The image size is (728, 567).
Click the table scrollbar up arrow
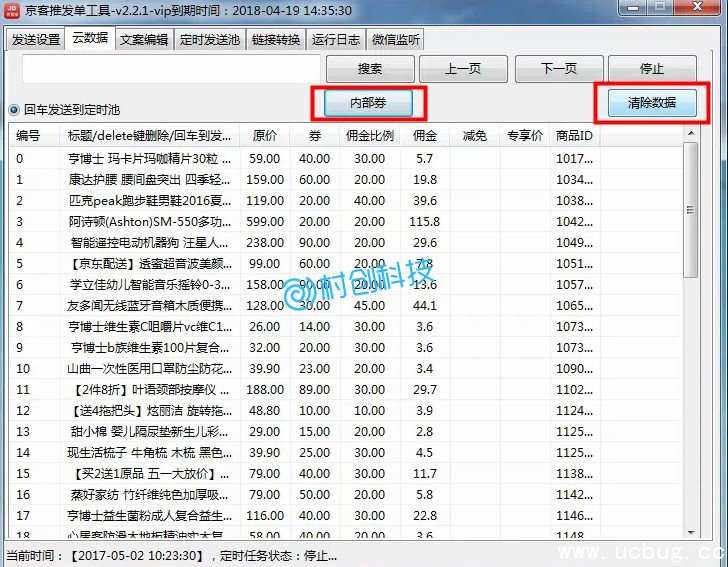691,134
